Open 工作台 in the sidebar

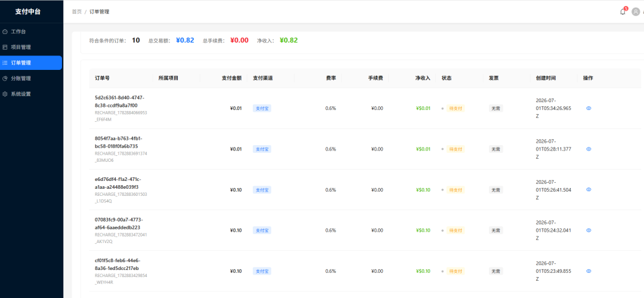click(31, 32)
